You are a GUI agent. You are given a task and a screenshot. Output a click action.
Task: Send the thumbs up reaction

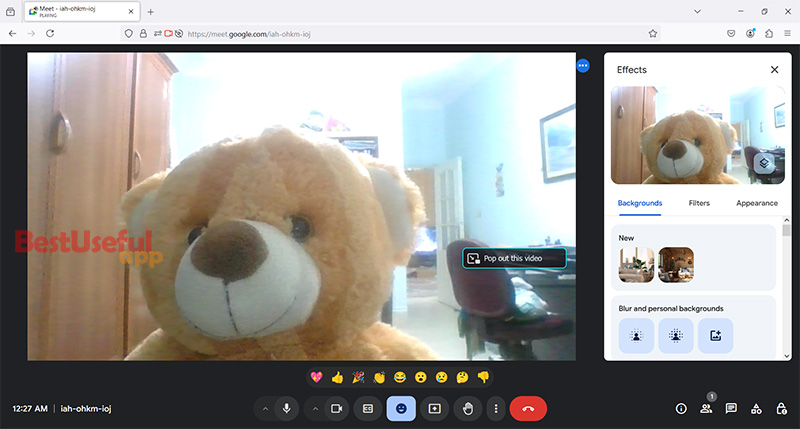(x=337, y=377)
